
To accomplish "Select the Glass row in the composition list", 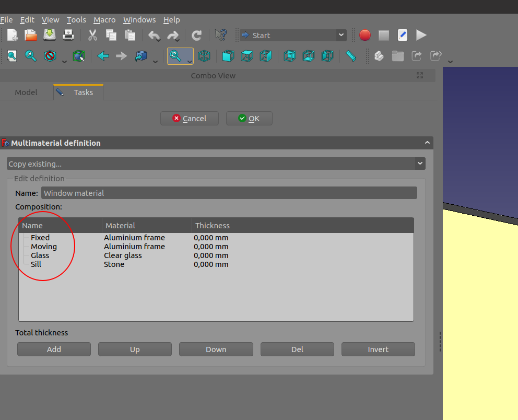I will [40, 255].
